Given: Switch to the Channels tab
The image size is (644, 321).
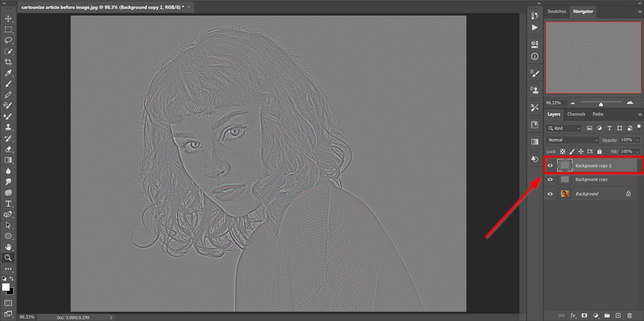Looking at the screenshot, I should pyautogui.click(x=576, y=114).
